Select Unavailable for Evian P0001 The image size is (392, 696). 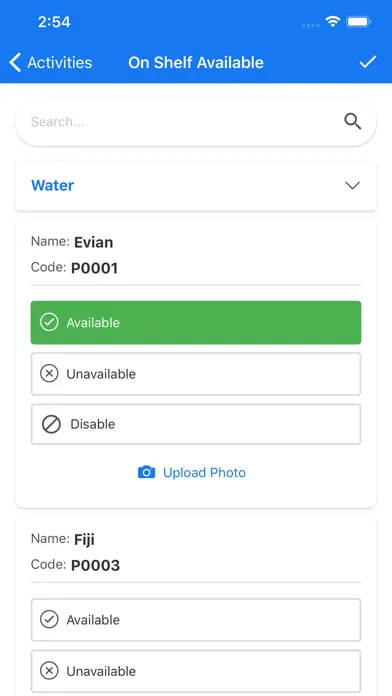pos(196,374)
